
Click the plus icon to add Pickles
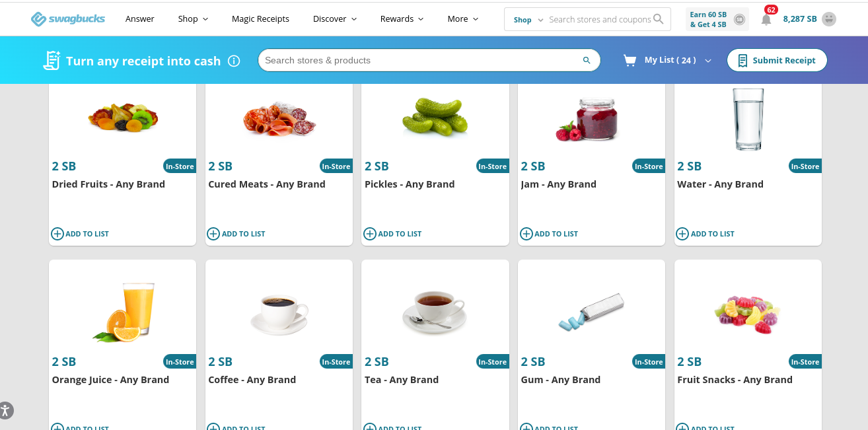click(x=370, y=234)
